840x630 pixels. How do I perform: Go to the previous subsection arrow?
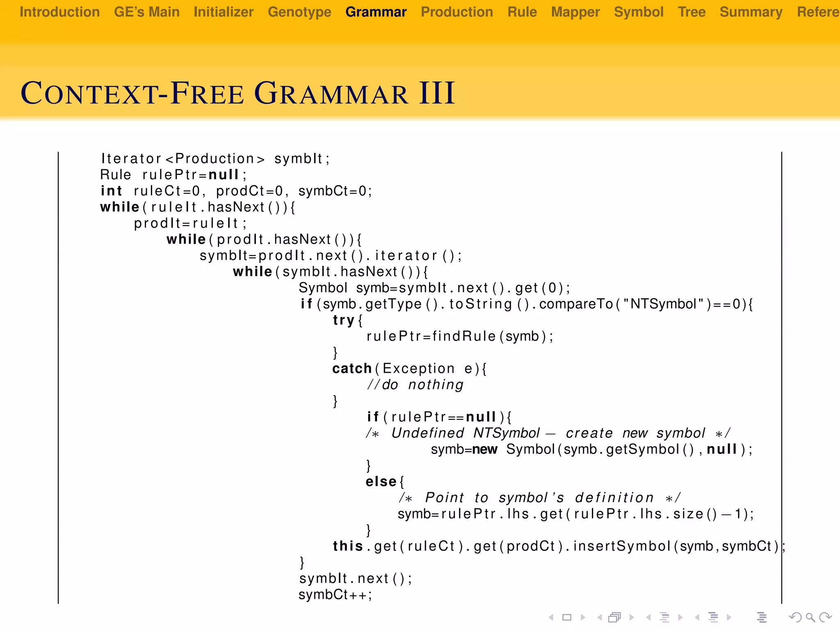tap(648, 617)
